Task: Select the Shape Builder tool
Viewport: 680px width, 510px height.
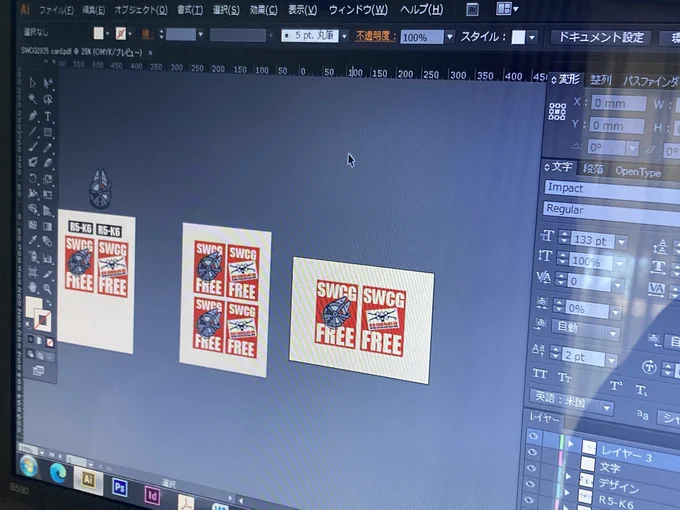Action: click(33, 210)
